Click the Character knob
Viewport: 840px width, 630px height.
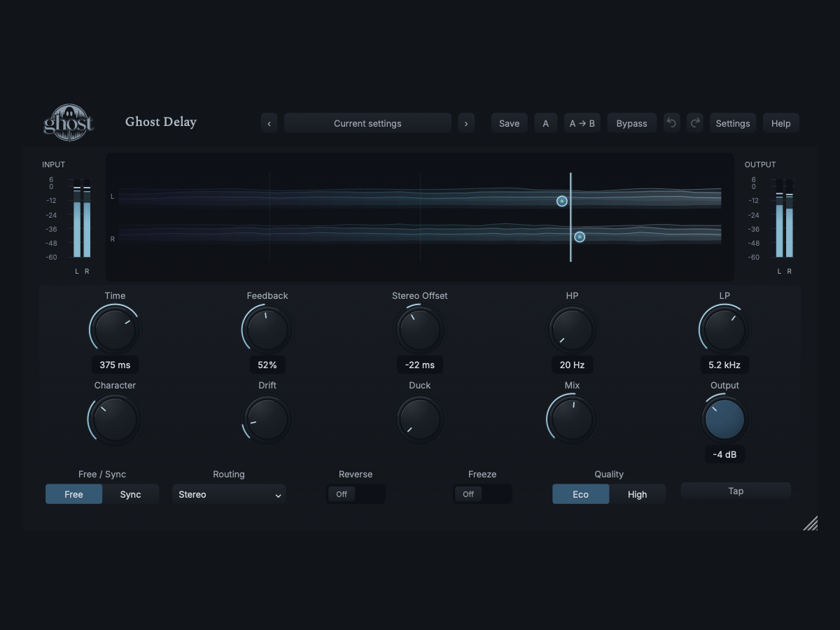(x=115, y=419)
